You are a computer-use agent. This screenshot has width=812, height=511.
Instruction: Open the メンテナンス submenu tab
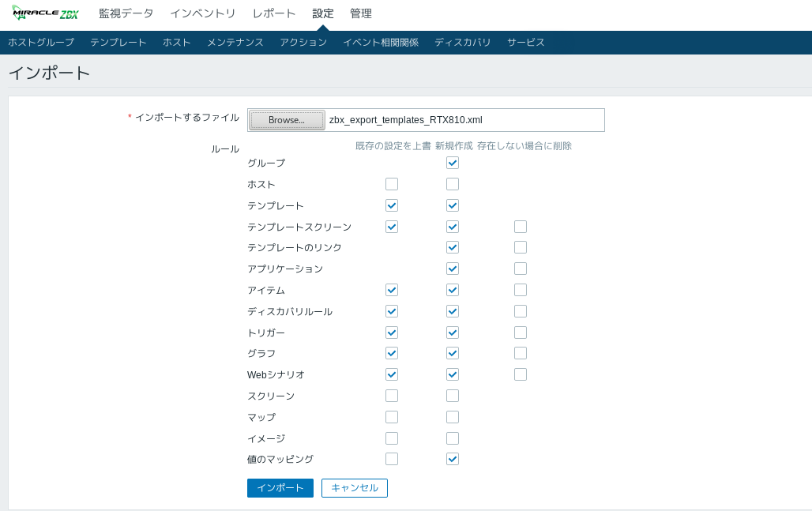(235, 43)
